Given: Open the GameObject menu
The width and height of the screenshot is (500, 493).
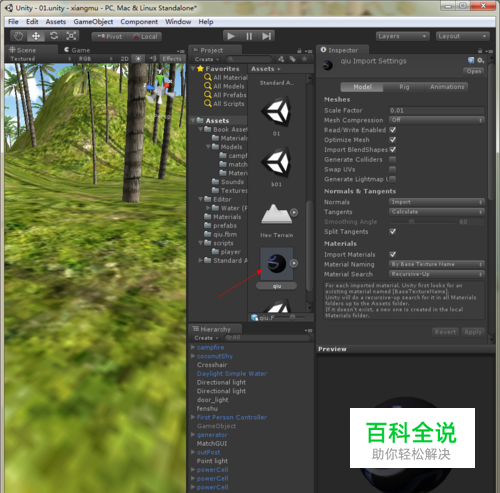Looking at the screenshot, I should click(x=93, y=22).
